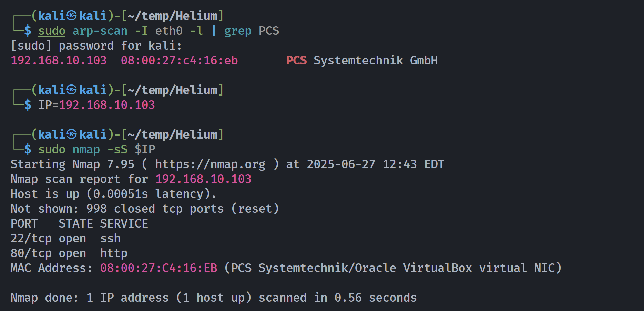Click the Kali logo icon in first prompt
The width and height of the screenshot is (644, 311).
[x=71, y=16]
